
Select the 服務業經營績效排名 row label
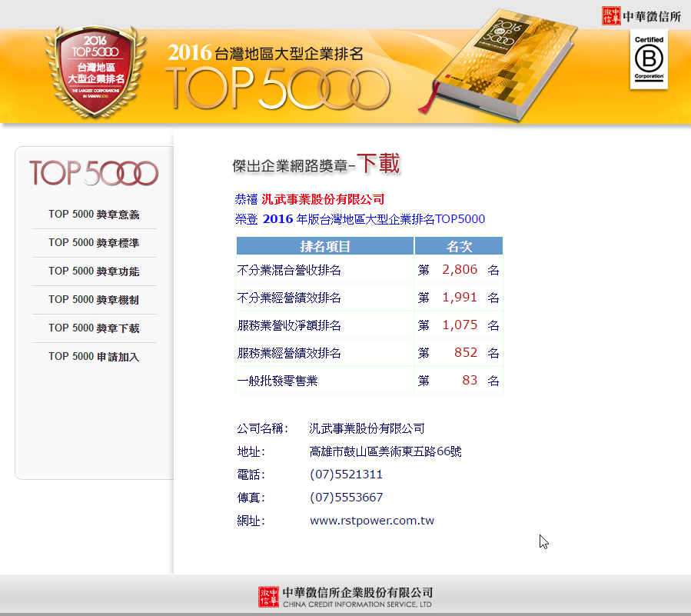point(289,353)
